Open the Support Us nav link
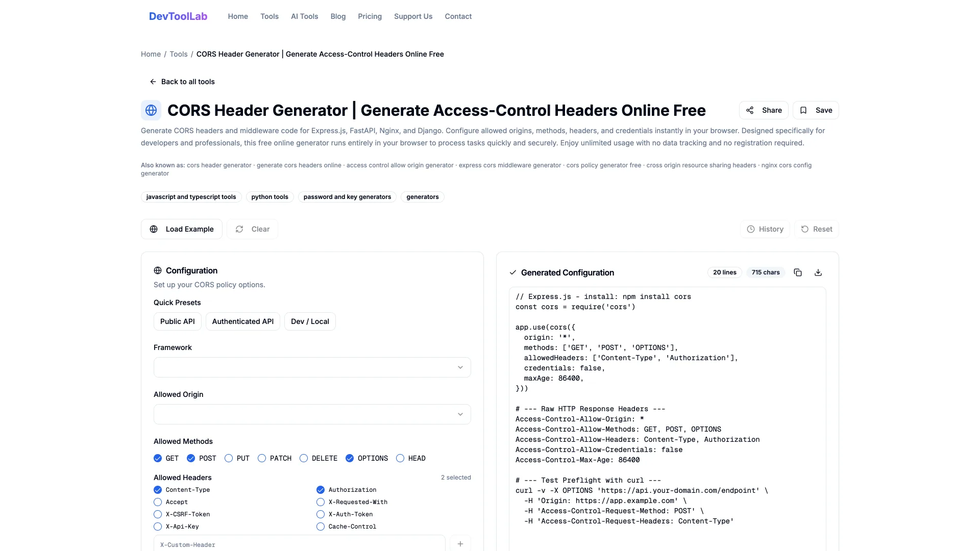Screen dimensions: 980x551 pos(413,16)
